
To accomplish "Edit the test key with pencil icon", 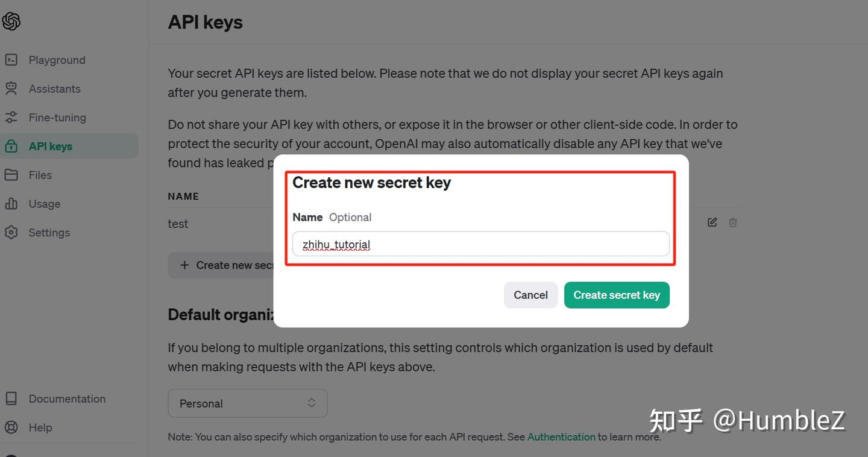I will 712,222.
